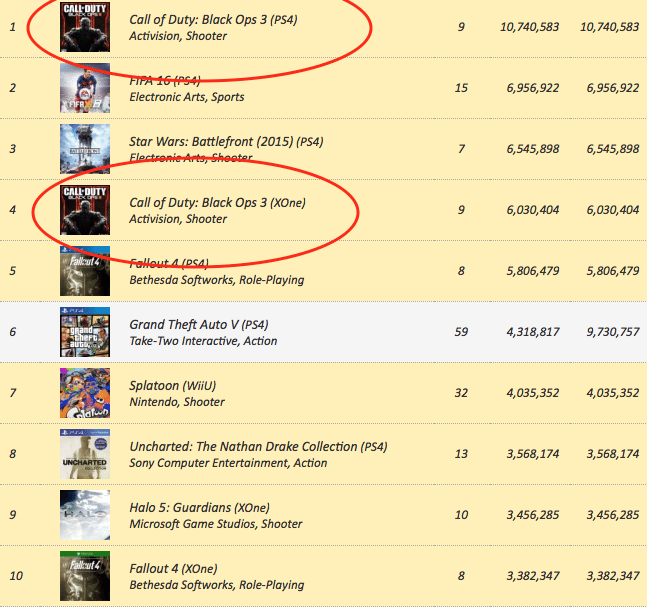This screenshot has height=607, width=647.
Task: Open the Splatoon (WiiU) title link
Action: 172,386
